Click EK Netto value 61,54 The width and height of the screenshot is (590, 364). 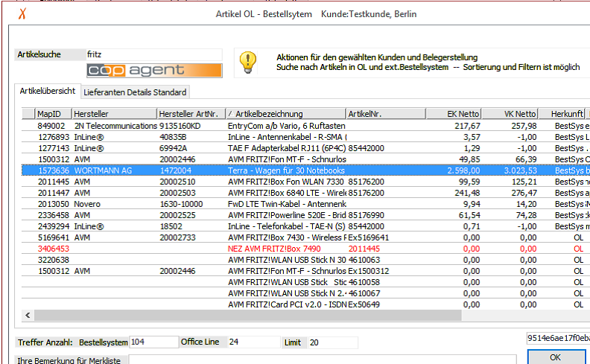(469, 215)
